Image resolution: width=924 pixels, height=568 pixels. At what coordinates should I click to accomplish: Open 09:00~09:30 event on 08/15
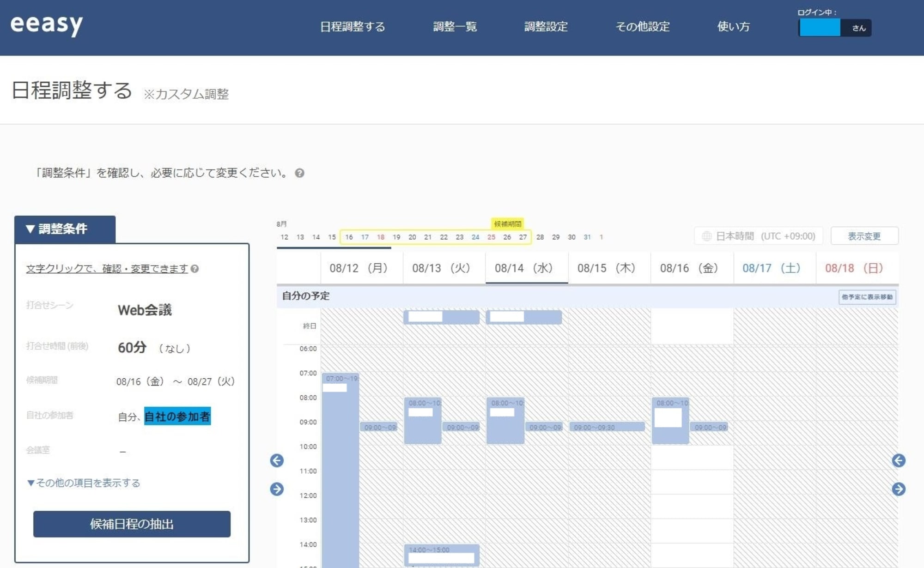[x=607, y=427]
